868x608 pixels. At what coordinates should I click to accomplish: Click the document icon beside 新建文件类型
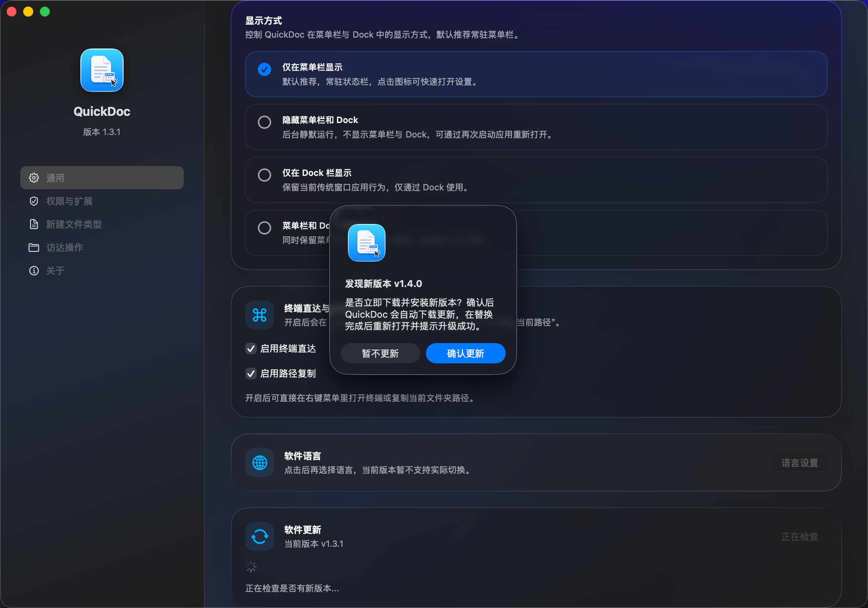(x=34, y=224)
